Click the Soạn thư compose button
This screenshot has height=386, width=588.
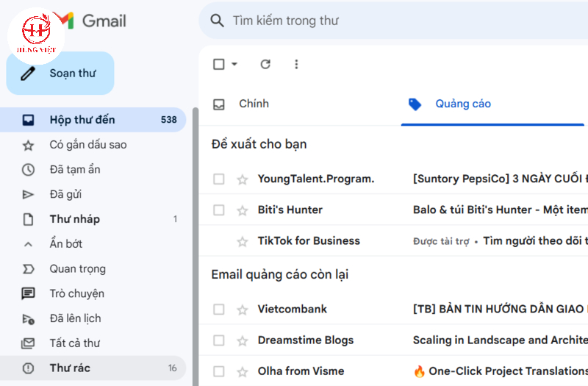60,73
